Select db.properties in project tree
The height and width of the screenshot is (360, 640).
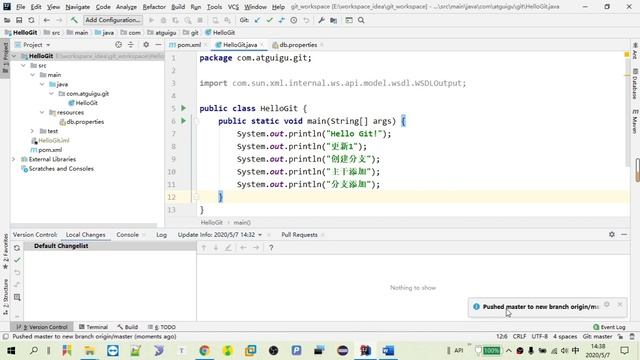tap(82, 122)
